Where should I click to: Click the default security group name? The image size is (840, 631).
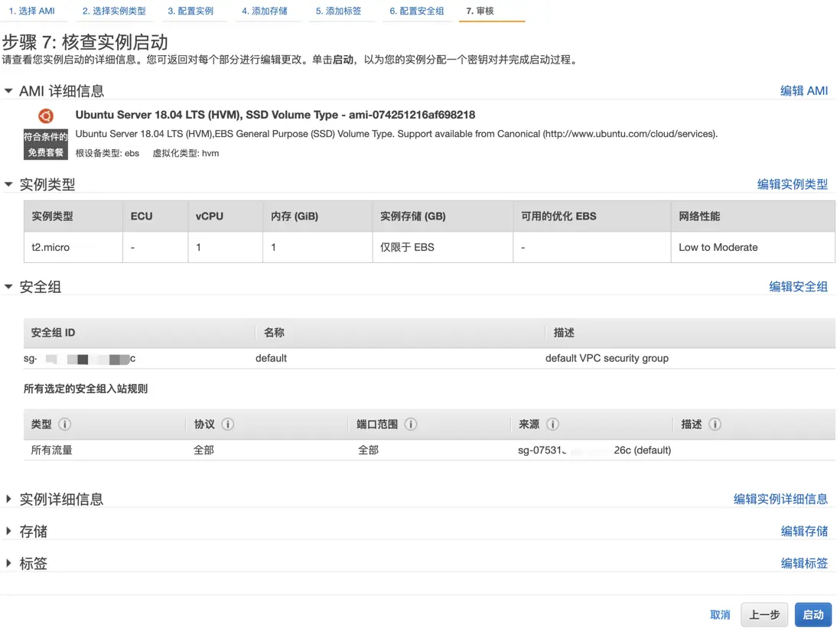coord(271,359)
